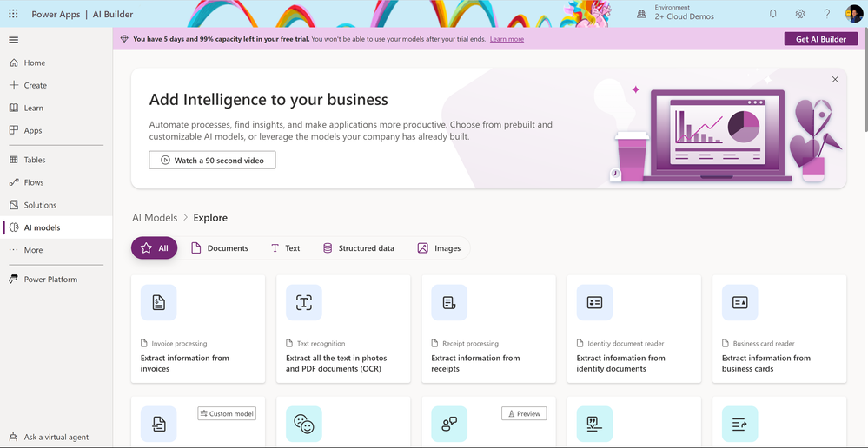868x448 pixels.
Task: Open the Text recognition card icon
Action: [x=304, y=302]
